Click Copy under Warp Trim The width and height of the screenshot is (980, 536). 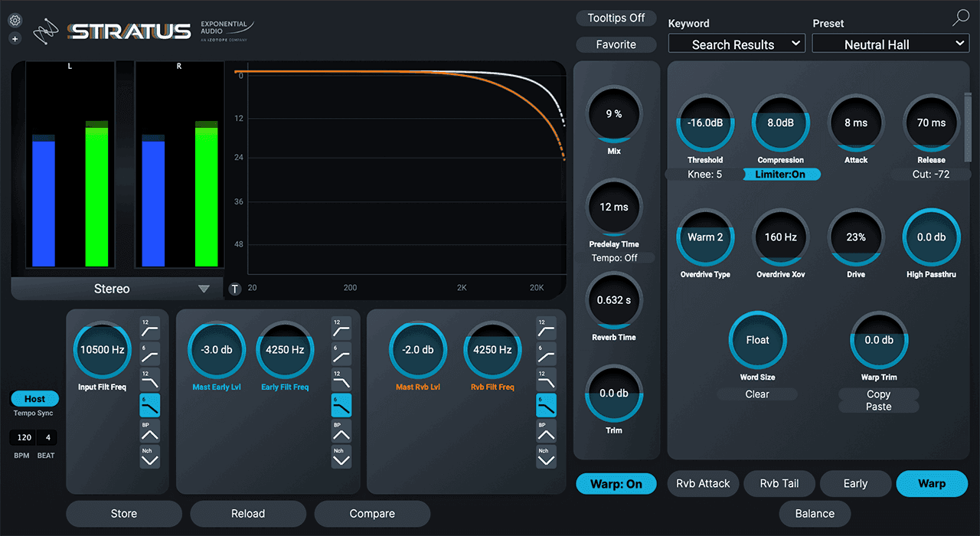click(x=879, y=394)
